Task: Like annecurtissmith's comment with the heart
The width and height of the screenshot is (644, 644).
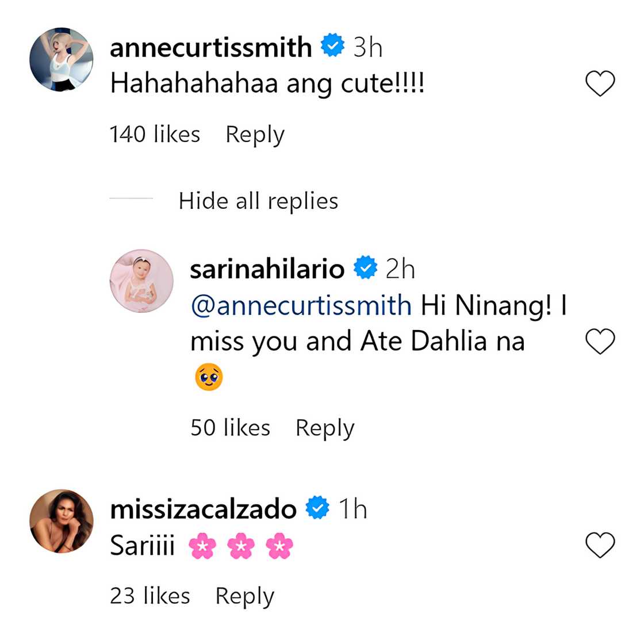Action: (x=600, y=84)
